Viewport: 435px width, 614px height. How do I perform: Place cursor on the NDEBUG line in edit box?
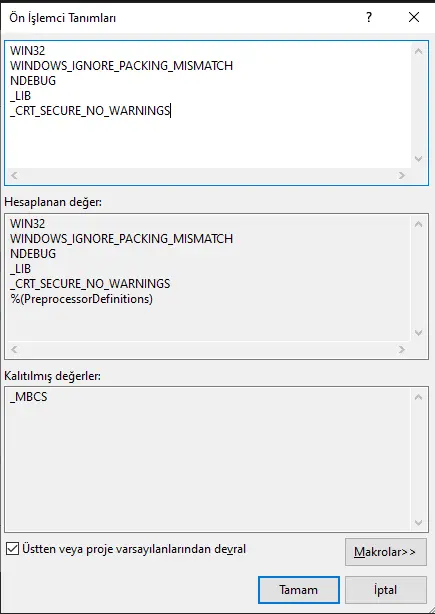pos(33,80)
